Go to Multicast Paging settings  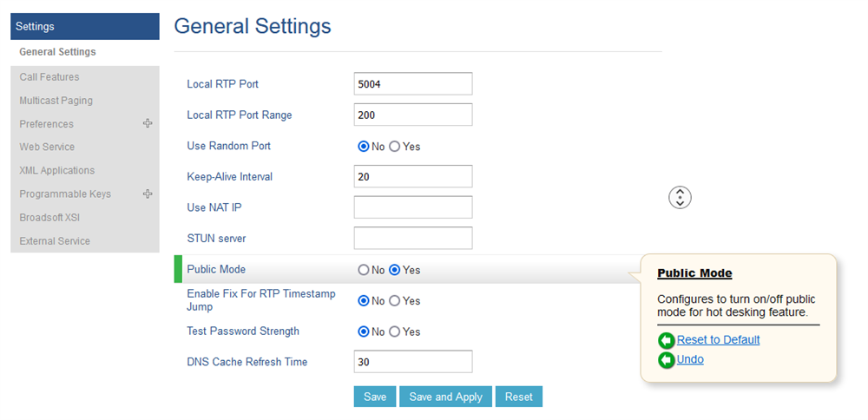[56, 101]
